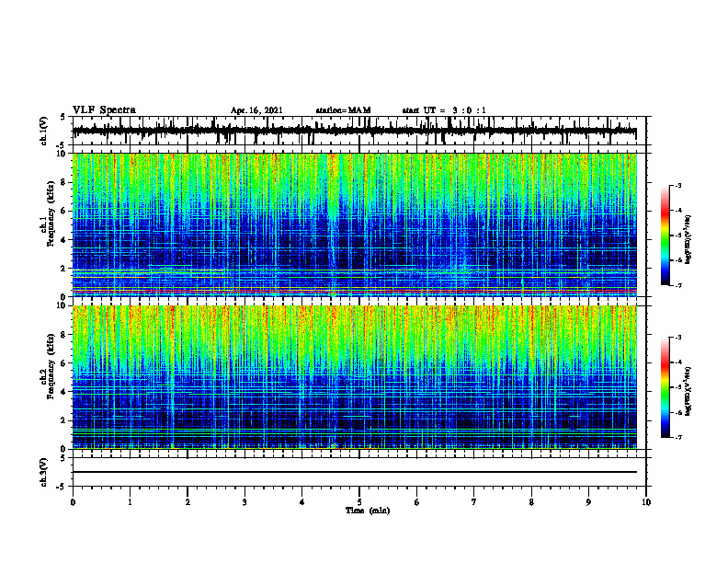Click the ch.1(V) axis "5" tick label

(x=63, y=118)
